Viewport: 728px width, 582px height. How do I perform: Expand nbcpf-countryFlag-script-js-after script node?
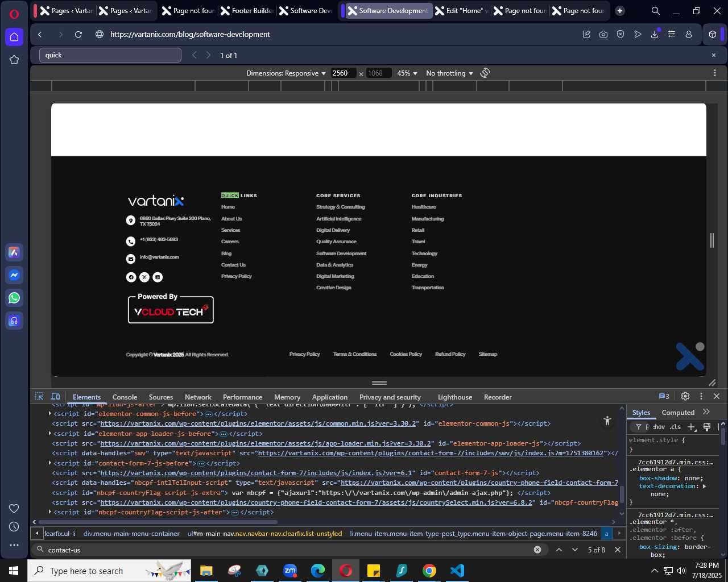point(50,512)
